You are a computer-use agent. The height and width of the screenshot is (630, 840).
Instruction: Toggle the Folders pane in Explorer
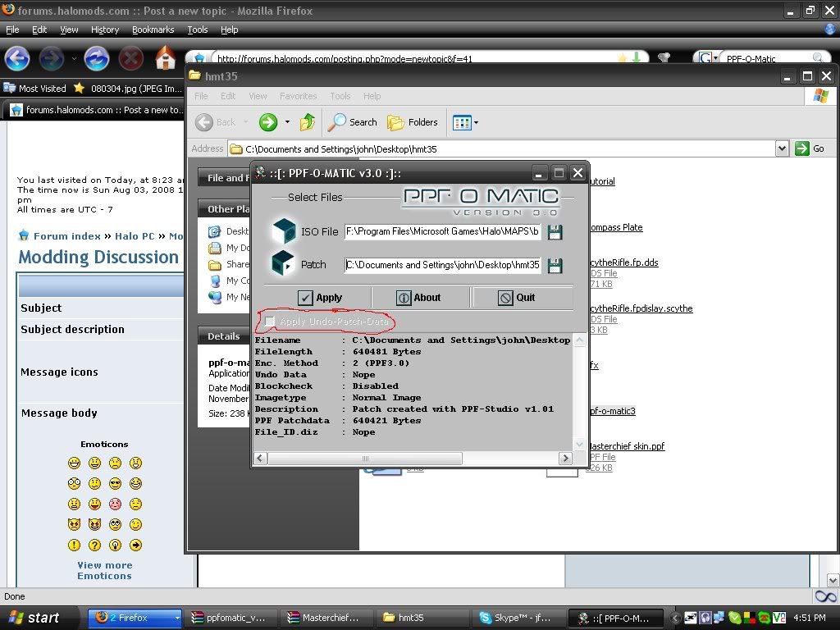click(x=413, y=122)
